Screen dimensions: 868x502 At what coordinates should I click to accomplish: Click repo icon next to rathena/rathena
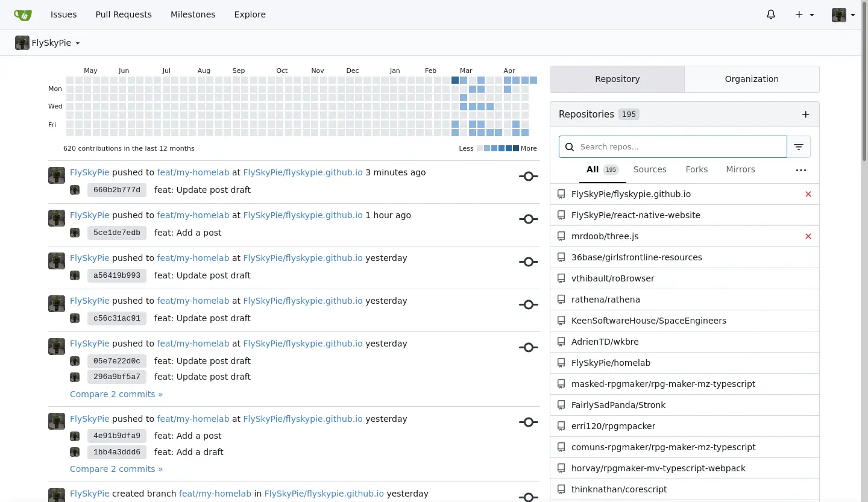[561, 300]
